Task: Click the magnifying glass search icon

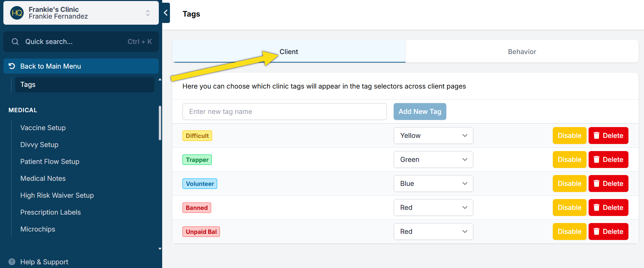Action: (x=15, y=42)
